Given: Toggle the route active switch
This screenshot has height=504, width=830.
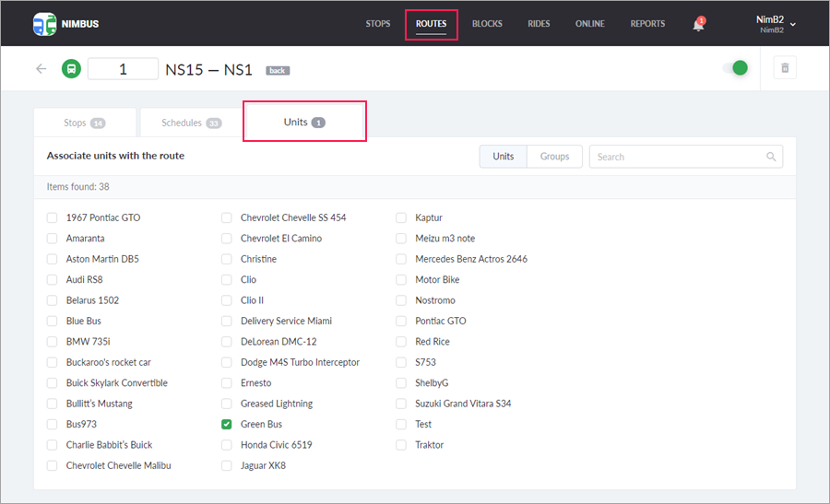Looking at the screenshot, I should tap(735, 68).
